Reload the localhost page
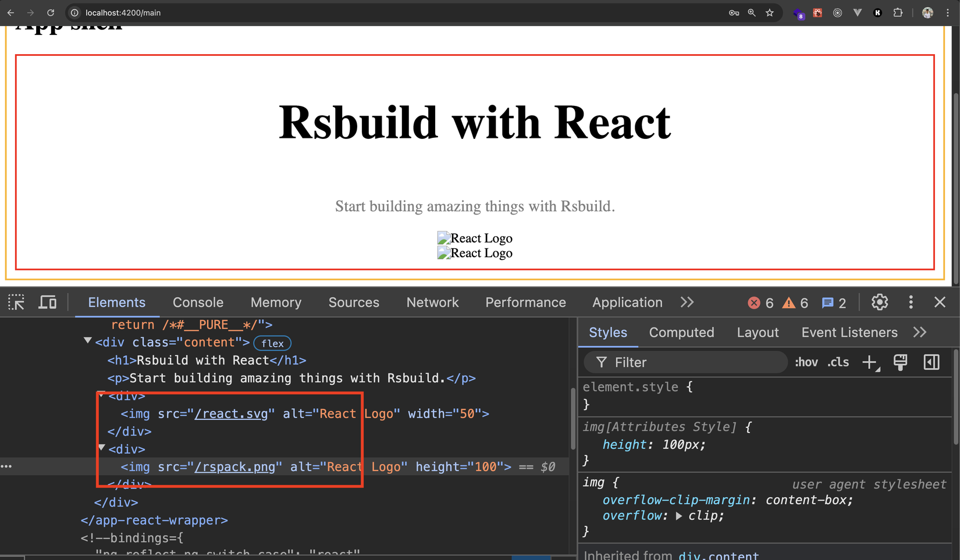960x560 pixels. (51, 12)
